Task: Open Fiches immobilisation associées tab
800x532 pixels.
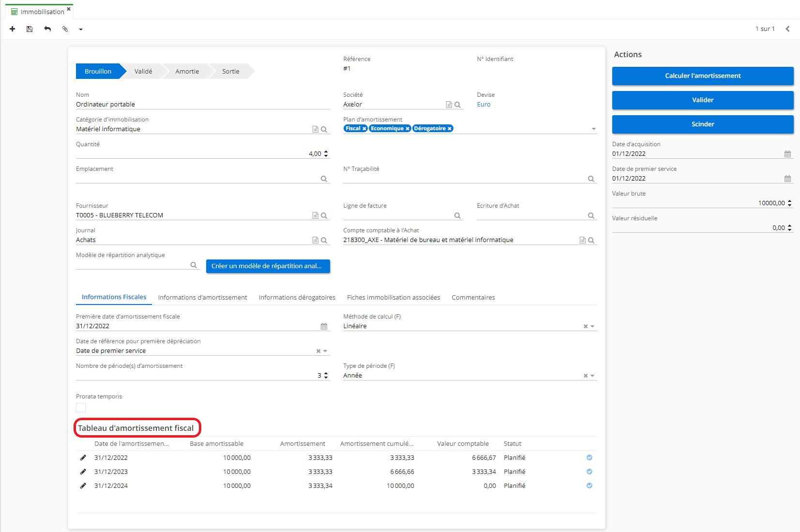Action: 393,298
